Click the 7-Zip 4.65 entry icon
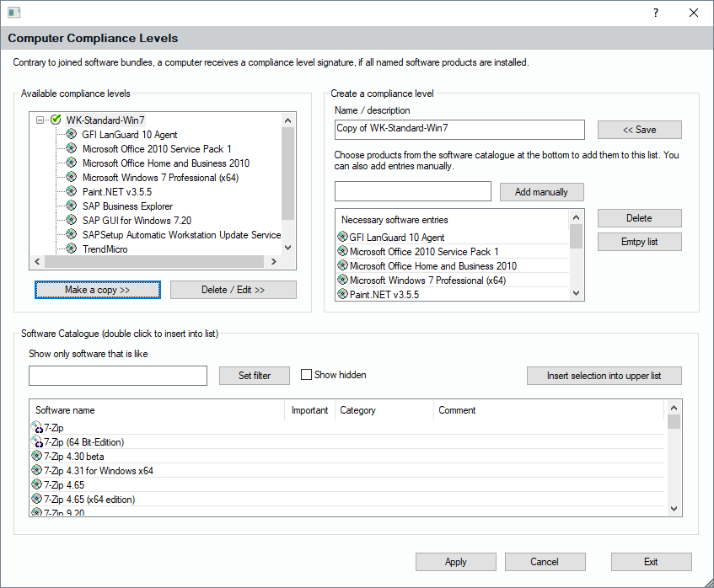The height and width of the screenshot is (588, 714). tap(36, 484)
